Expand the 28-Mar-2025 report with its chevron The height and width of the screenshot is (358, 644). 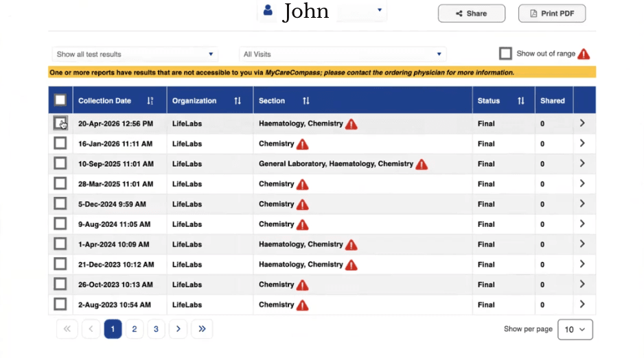(582, 183)
